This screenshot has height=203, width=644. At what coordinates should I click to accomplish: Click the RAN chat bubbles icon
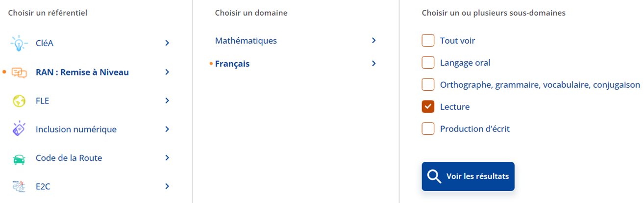point(19,73)
